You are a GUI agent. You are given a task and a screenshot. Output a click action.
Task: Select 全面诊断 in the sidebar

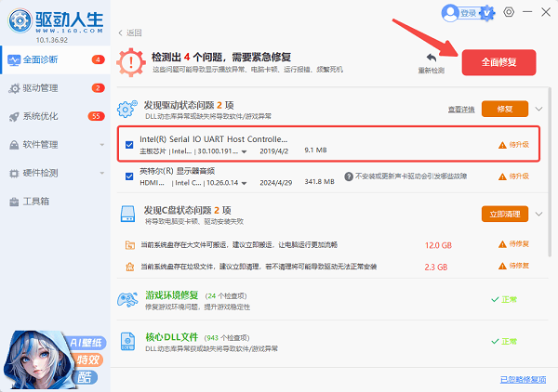click(56, 59)
